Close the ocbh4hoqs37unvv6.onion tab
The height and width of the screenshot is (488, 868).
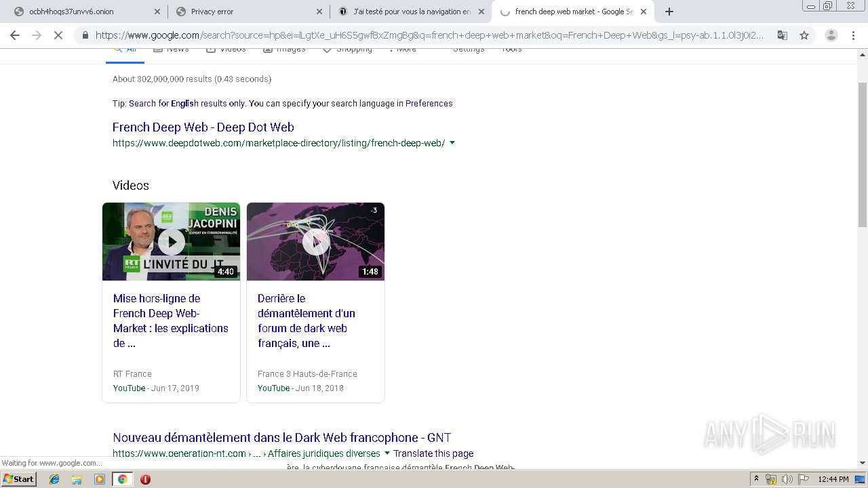(157, 12)
